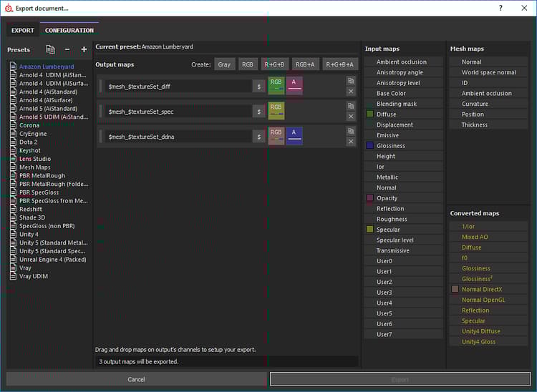This screenshot has width=537, height=392.
Task: Pick the Diffuse input map
Action: pyautogui.click(x=403, y=114)
